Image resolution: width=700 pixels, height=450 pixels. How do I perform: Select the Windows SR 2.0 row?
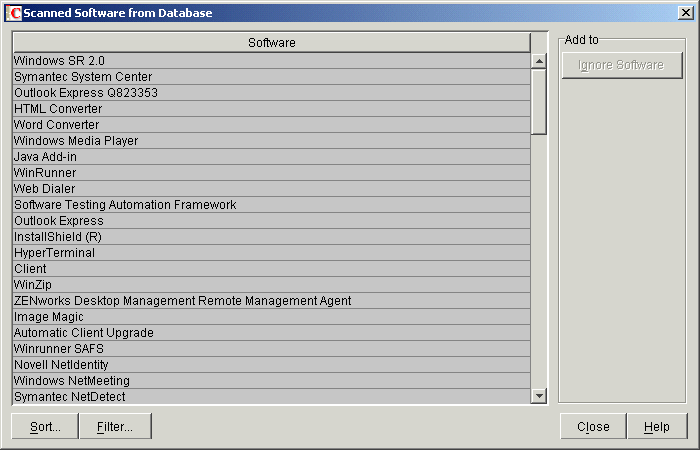point(272,61)
